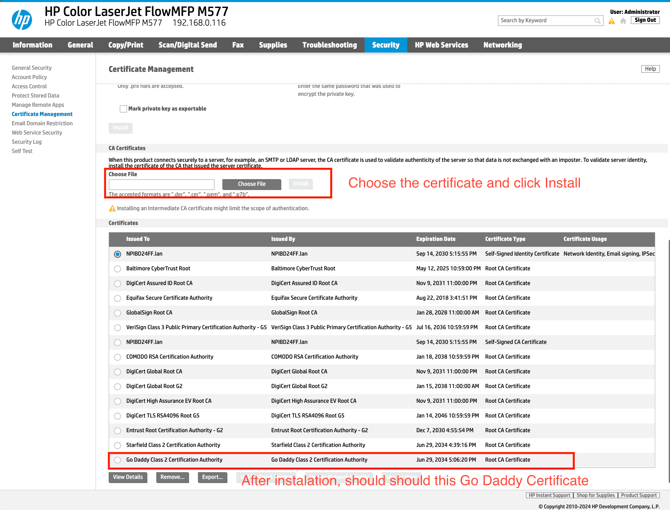Click the Export... button
Viewport: 670px width, 510px height.
(212, 477)
